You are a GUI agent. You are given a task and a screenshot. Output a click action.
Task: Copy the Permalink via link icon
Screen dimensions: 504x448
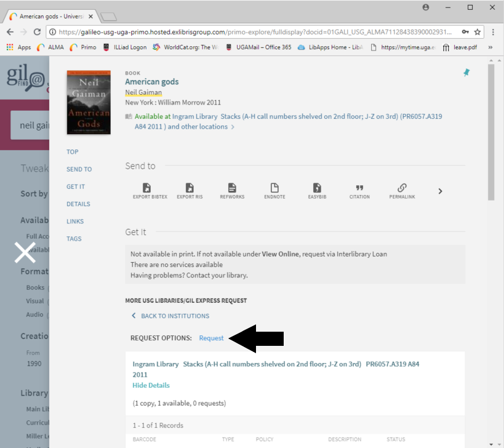(x=402, y=188)
